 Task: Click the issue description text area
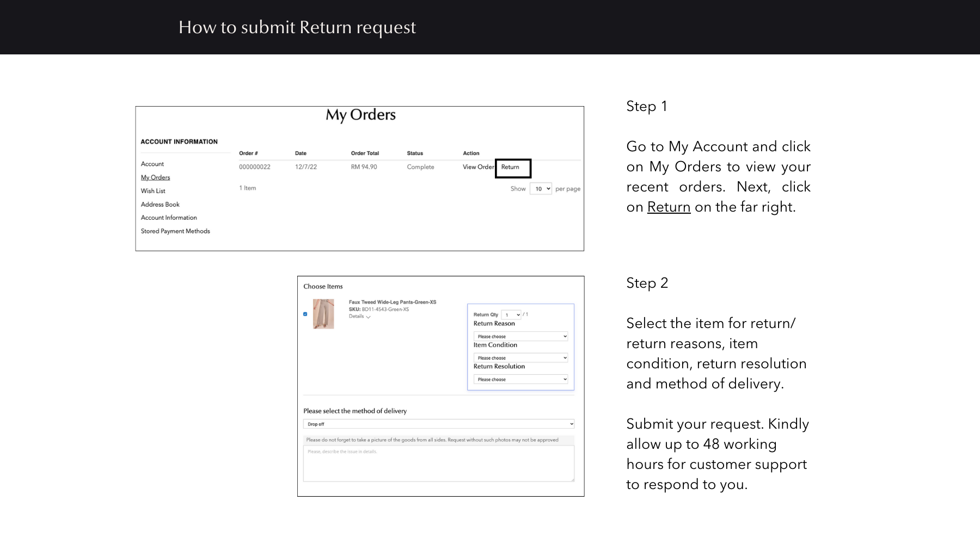[439, 463]
